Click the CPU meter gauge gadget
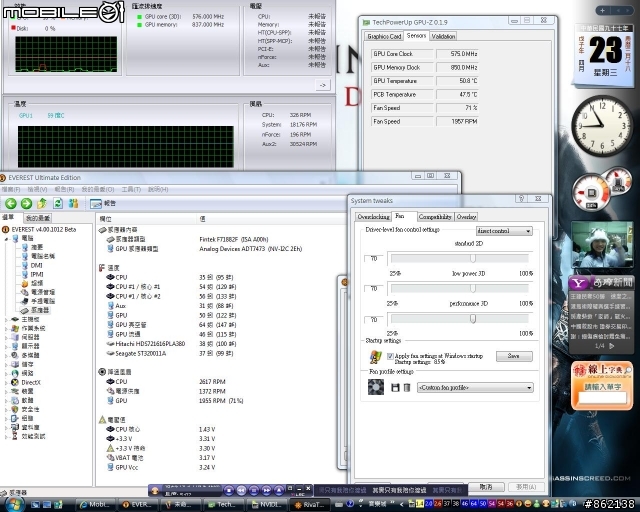This screenshot has width=640, height=512. pos(591,192)
